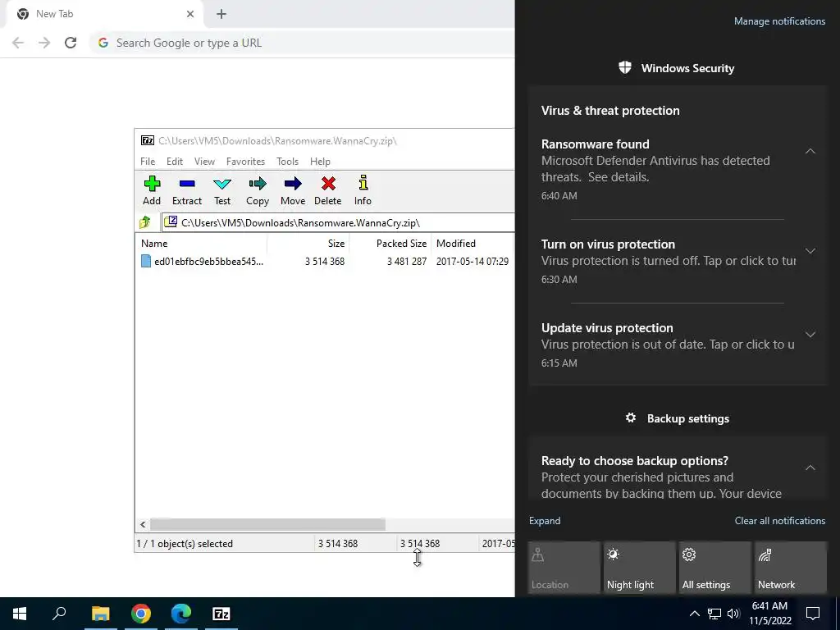Close the New Tab tab
Image resolution: width=840 pixels, height=630 pixels.
tap(190, 14)
